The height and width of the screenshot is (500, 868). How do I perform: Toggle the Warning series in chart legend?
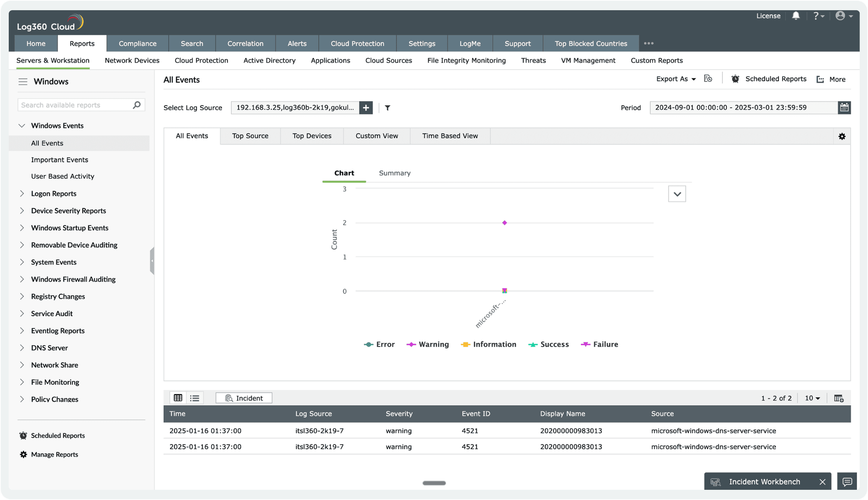[x=428, y=344]
